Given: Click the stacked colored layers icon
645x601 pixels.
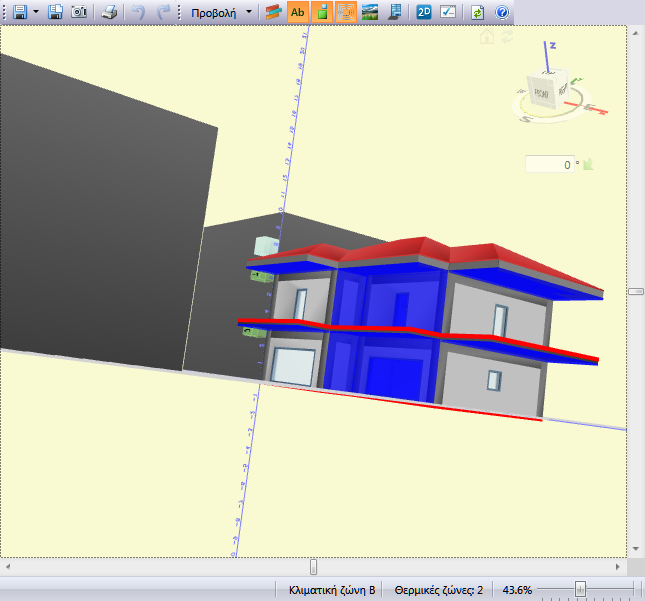Looking at the screenshot, I should pos(273,13).
